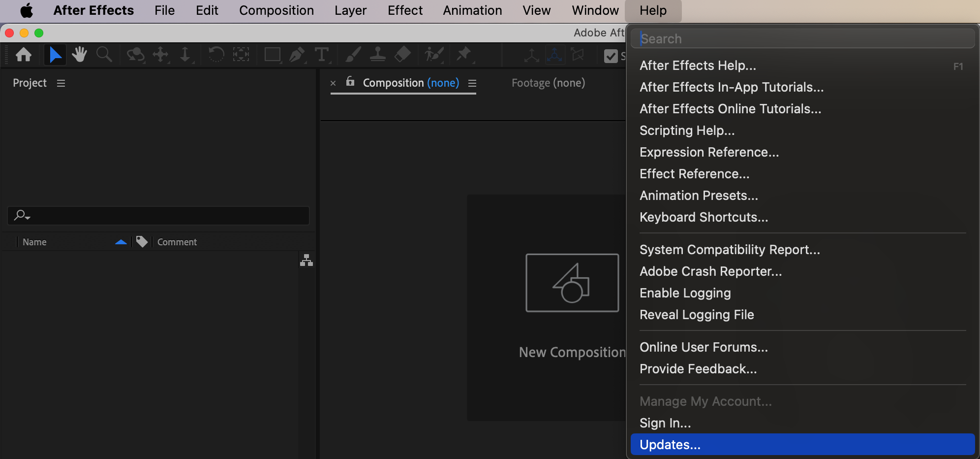Viewport: 980px width, 459px height.
Task: Select the Brush tool
Action: 353,54
